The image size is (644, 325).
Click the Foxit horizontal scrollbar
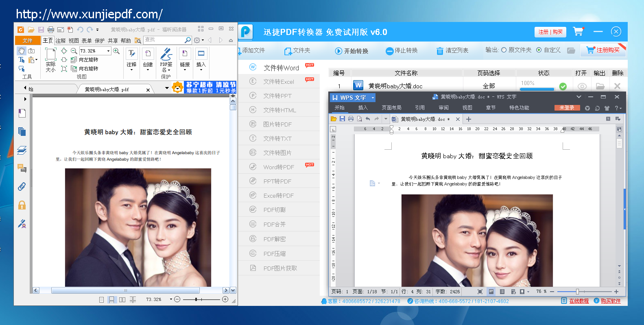click(x=126, y=290)
